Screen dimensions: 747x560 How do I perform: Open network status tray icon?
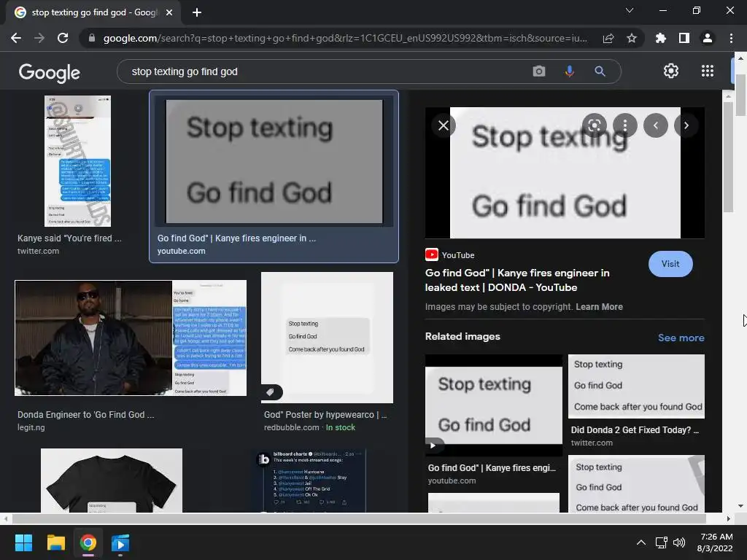click(x=661, y=542)
